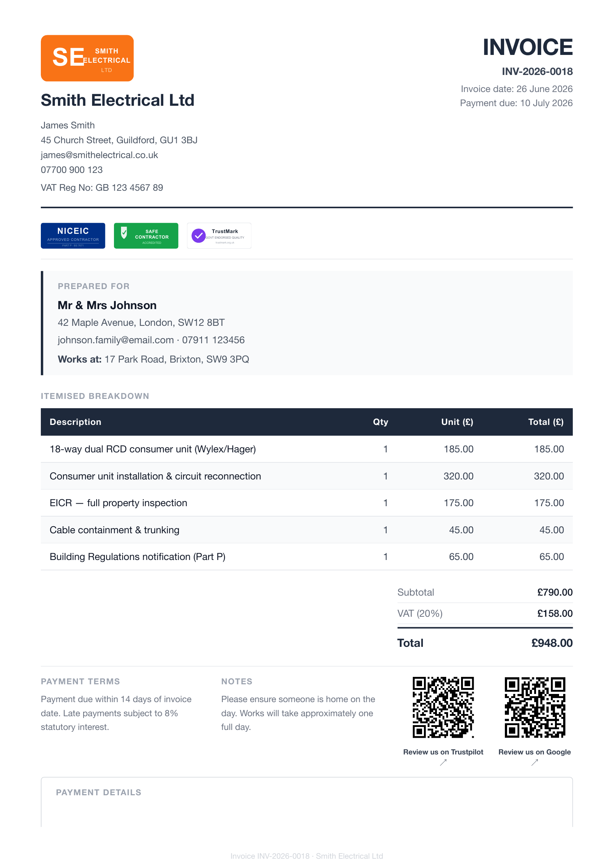Click the Trustpilot review QR code
The width and height of the screenshot is (614, 868).
443,707
